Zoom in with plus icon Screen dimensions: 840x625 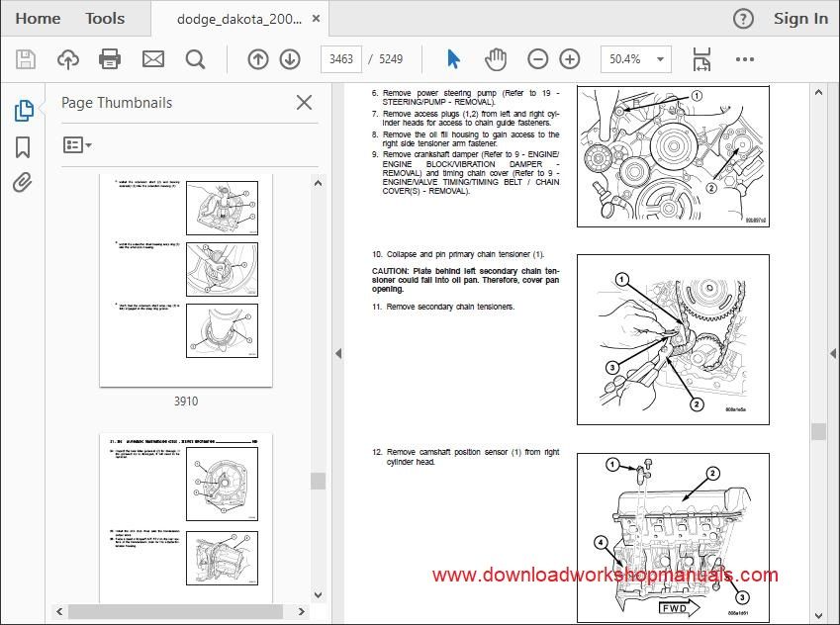(x=570, y=59)
